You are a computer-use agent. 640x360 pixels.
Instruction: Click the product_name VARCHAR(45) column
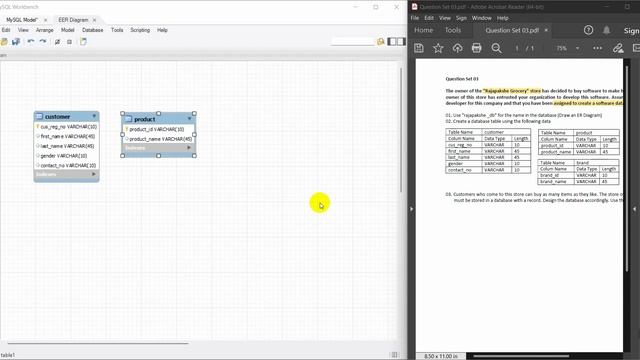(x=158, y=139)
